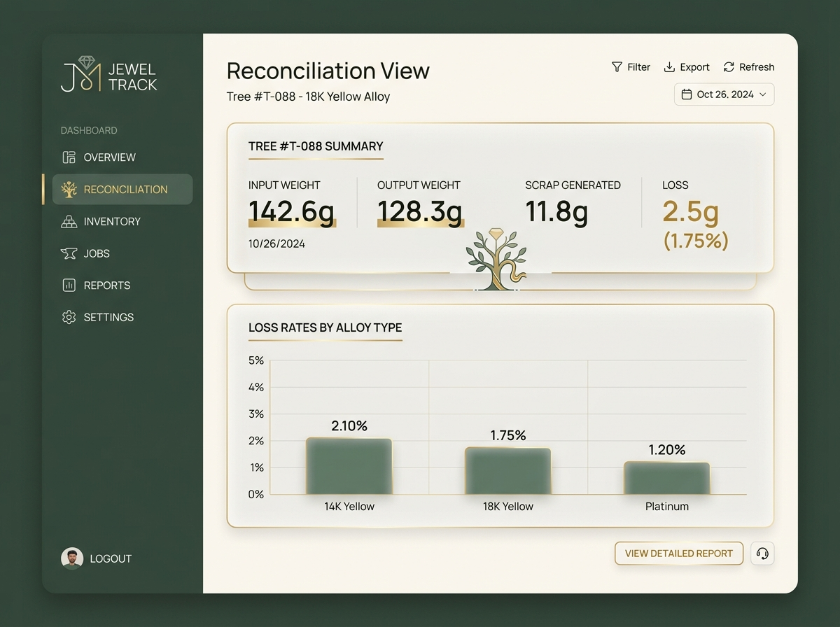
Task: Select the 14K Yellow bar in chart
Action: click(x=349, y=467)
